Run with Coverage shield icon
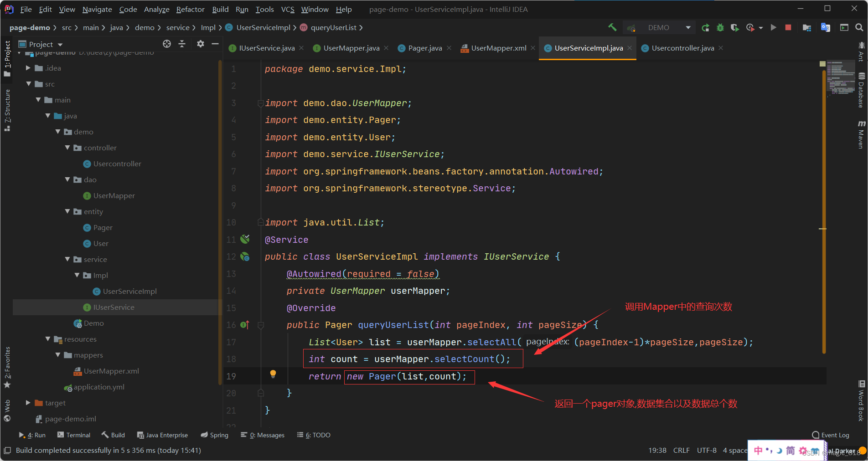Viewport: 868px width, 461px height. [734, 28]
